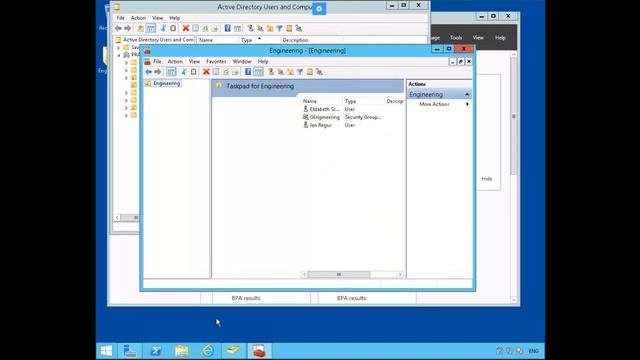Image resolution: width=640 pixels, height=360 pixels.
Task: Click Back arrow in Engineering window toolbar
Action: (148, 72)
